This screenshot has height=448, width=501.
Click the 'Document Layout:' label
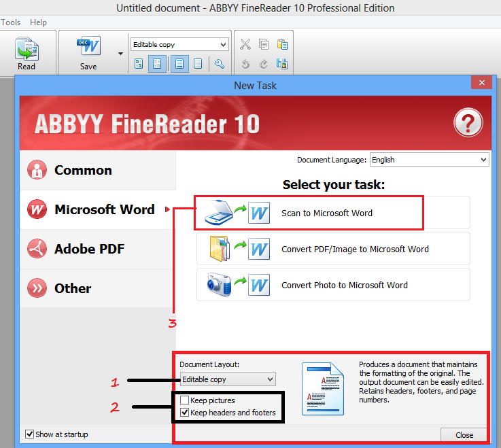[x=209, y=364]
